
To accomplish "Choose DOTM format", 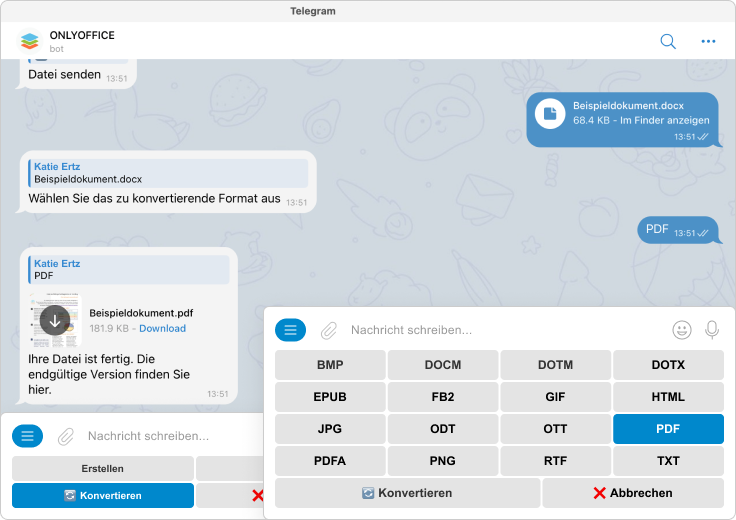I will [555, 365].
